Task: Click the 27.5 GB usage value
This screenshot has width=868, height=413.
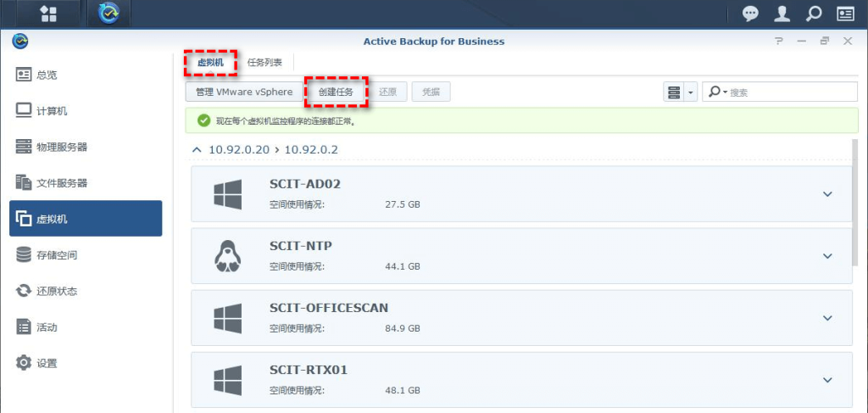Action: tap(403, 204)
